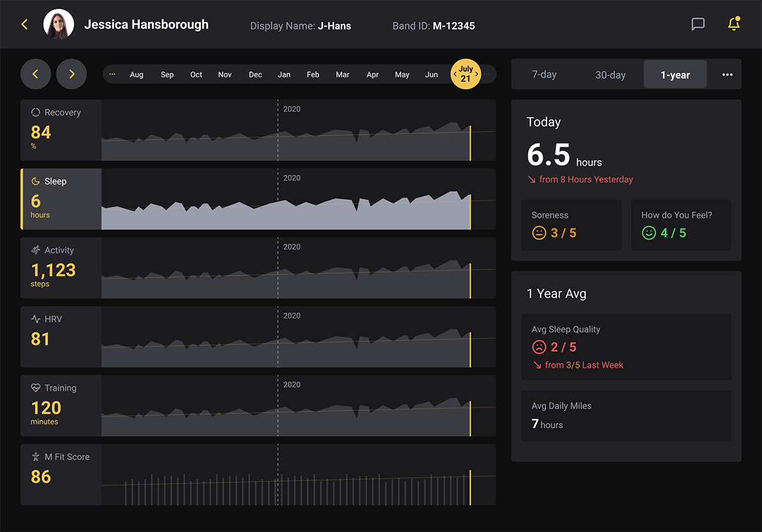Select the Training minutes metric
This screenshot has width=762, height=532.
click(61, 405)
